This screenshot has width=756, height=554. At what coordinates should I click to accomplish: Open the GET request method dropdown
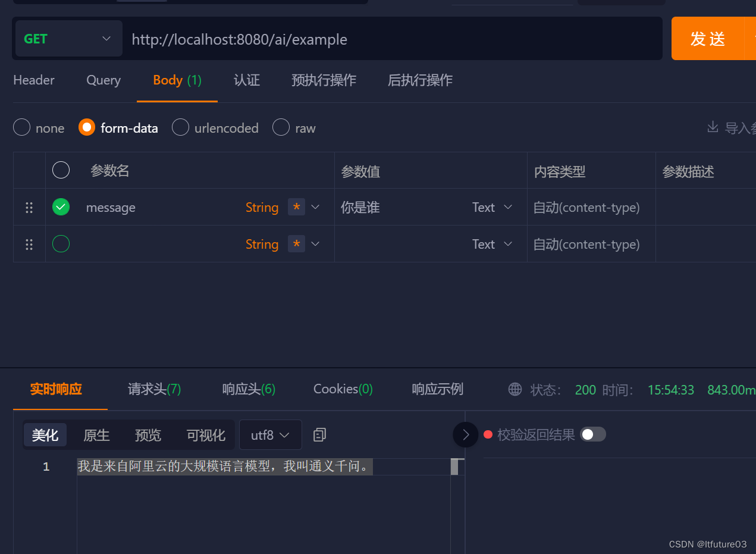pos(68,39)
